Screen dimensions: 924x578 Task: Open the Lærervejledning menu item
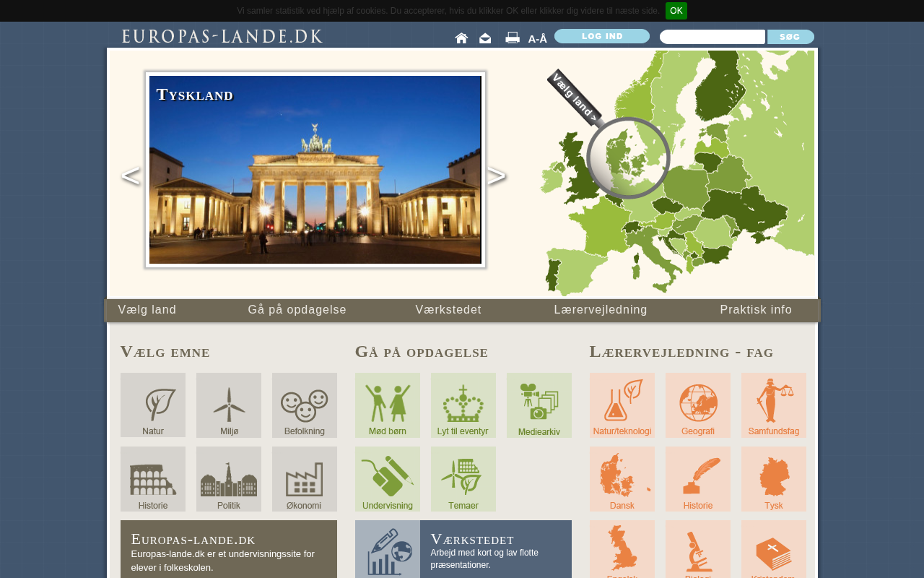tap(601, 310)
